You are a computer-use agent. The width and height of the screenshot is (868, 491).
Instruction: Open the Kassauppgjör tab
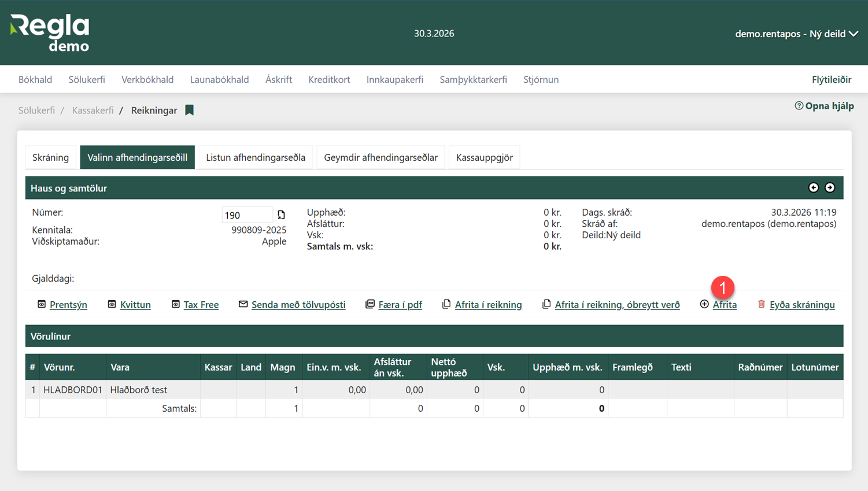484,157
